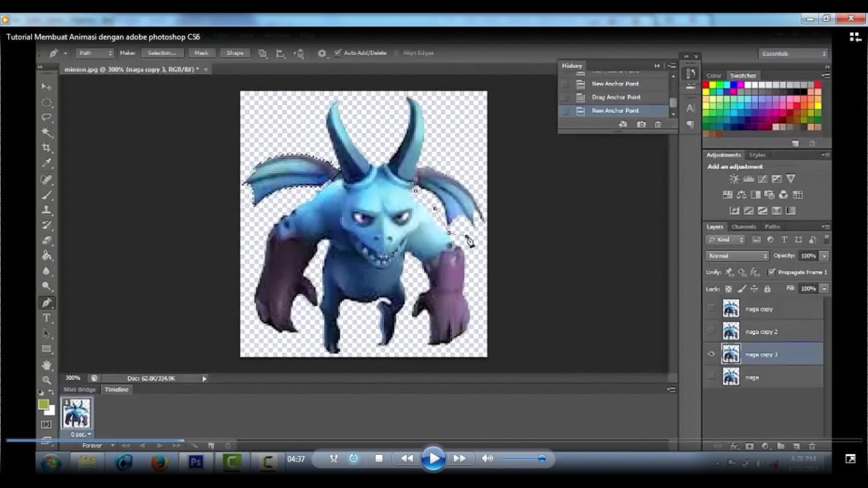
Task: Select the Drag Anchor Point history state
Action: click(615, 97)
